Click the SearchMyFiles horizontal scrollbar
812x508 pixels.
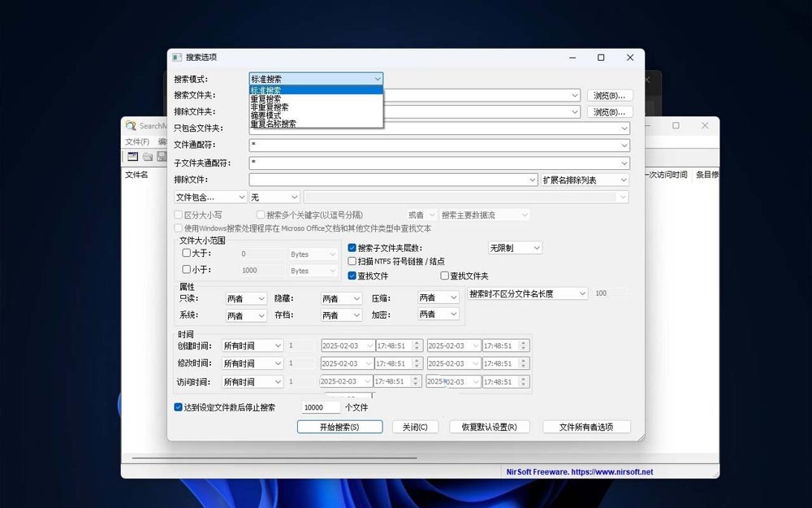pyautogui.click(x=274, y=458)
